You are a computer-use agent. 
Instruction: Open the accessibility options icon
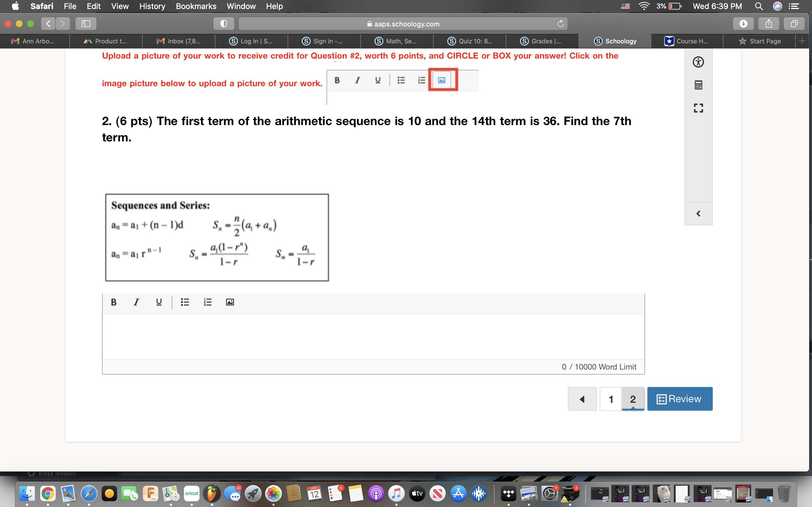(698, 62)
